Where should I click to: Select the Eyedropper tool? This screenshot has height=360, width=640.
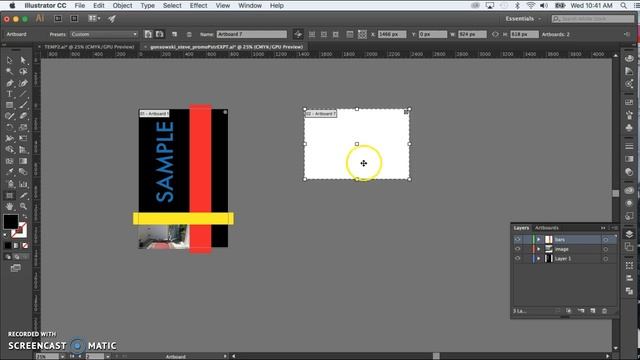9,172
